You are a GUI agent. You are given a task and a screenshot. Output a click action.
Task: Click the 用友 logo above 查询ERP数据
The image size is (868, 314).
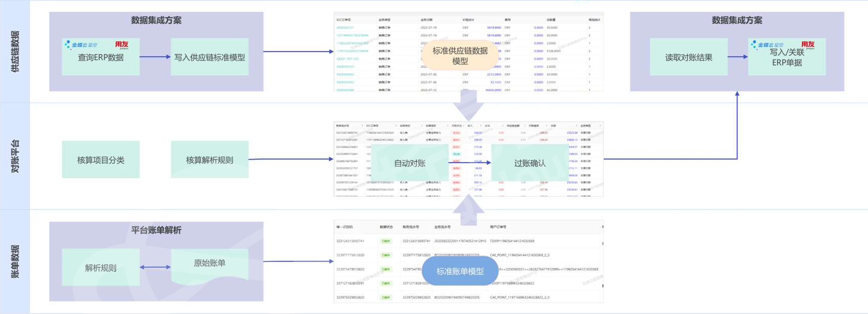pyautogui.click(x=121, y=45)
